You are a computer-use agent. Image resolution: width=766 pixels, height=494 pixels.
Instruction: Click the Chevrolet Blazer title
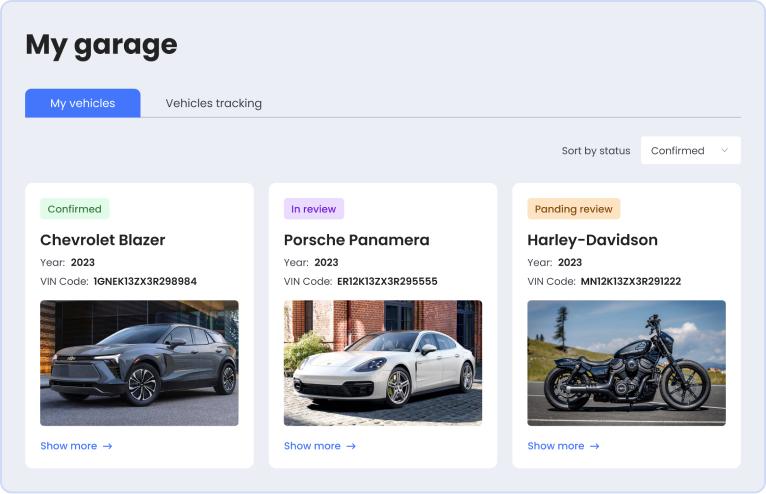pyautogui.click(x=102, y=240)
